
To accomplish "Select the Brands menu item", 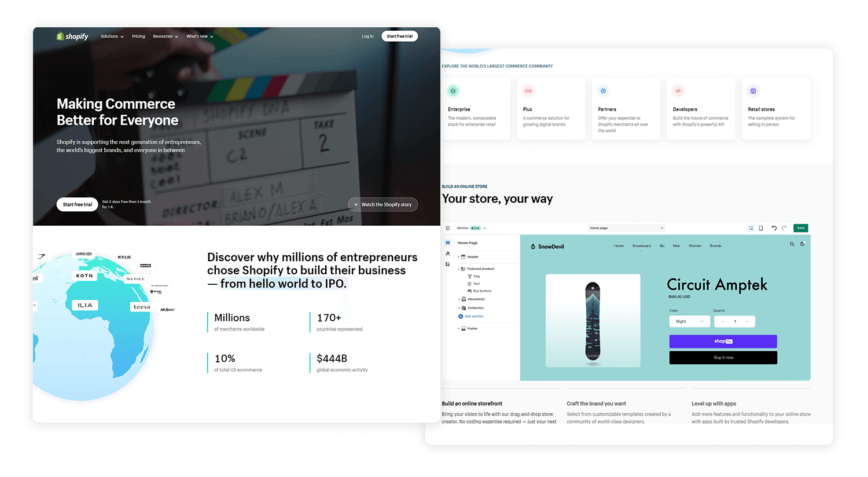I will 716,246.
